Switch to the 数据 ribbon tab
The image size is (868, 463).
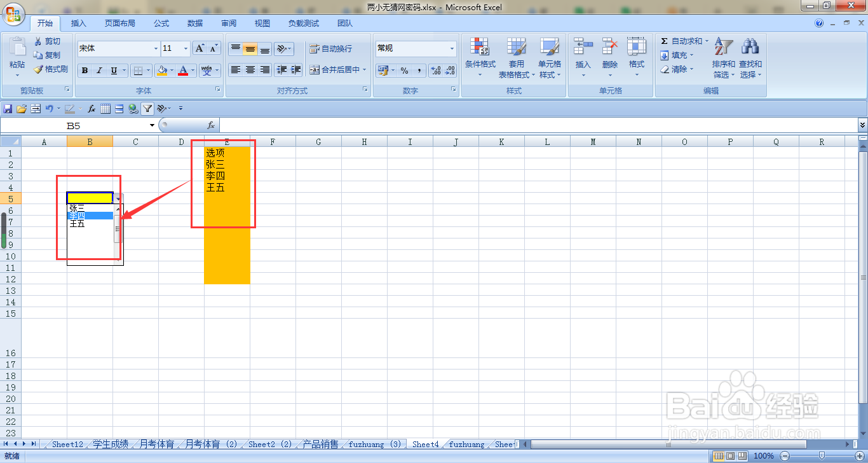point(195,24)
